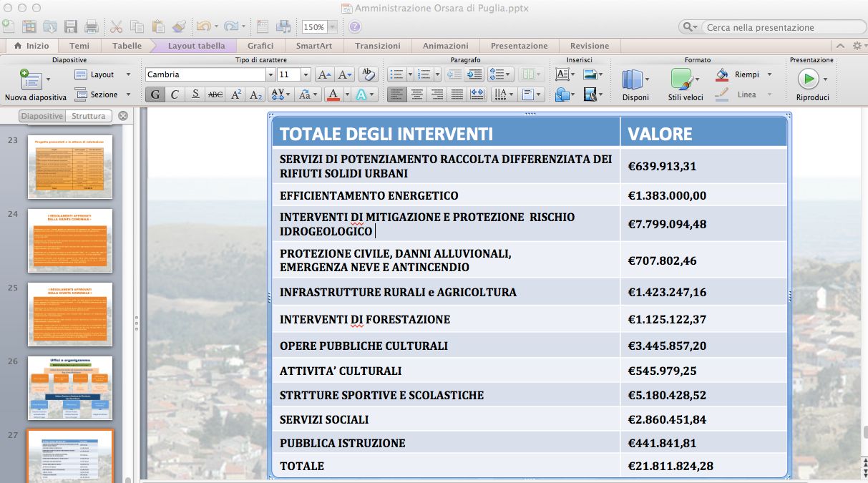Toggle strikethrough ABC formatting
The width and height of the screenshot is (868, 483).
point(215,94)
